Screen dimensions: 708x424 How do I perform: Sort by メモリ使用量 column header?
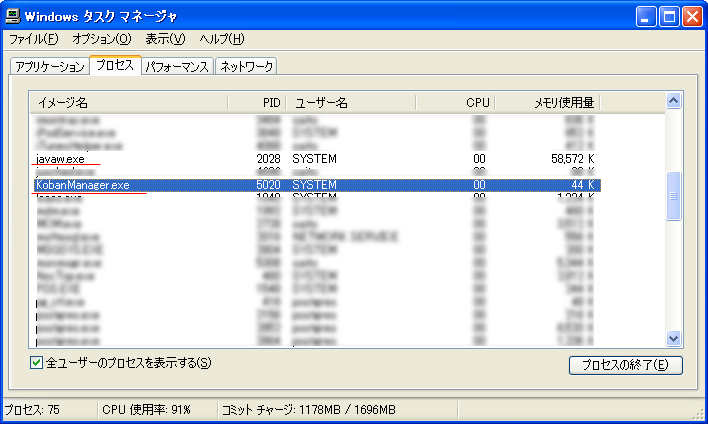[547, 103]
